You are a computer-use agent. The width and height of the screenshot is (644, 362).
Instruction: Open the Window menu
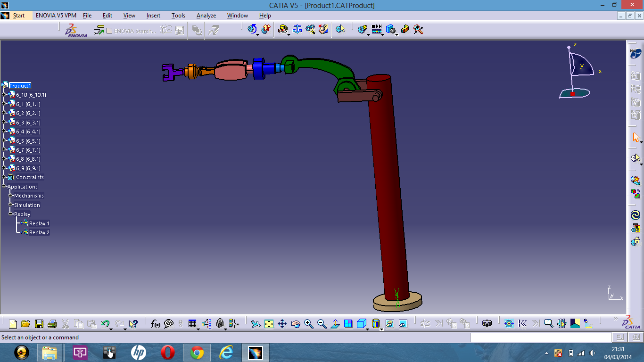click(238, 16)
